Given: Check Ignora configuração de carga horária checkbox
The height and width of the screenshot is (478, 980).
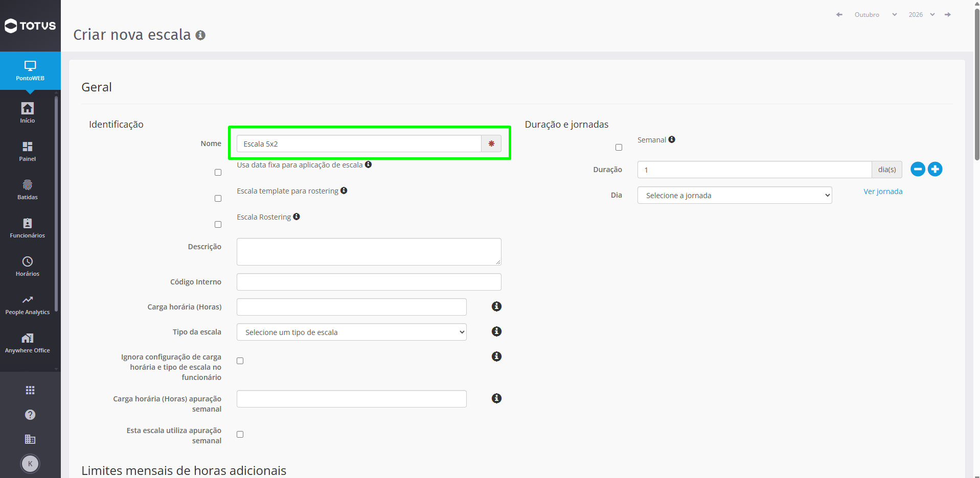Looking at the screenshot, I should [x=240, y=361].
